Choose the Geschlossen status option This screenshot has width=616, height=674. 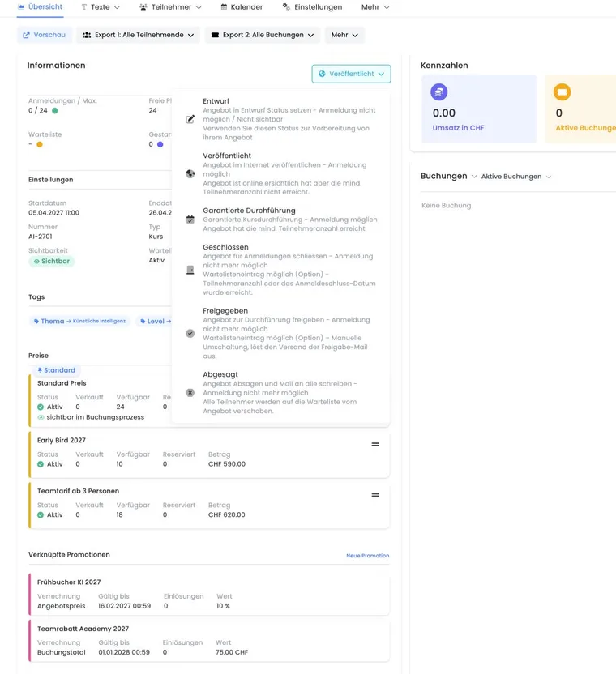pyautogui.click(x=281, y=270)
